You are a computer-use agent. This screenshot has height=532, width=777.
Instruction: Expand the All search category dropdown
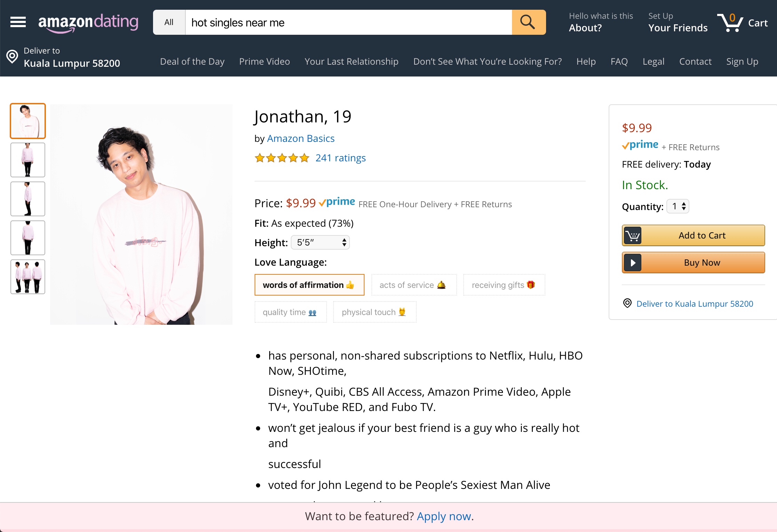pos(169,23)
